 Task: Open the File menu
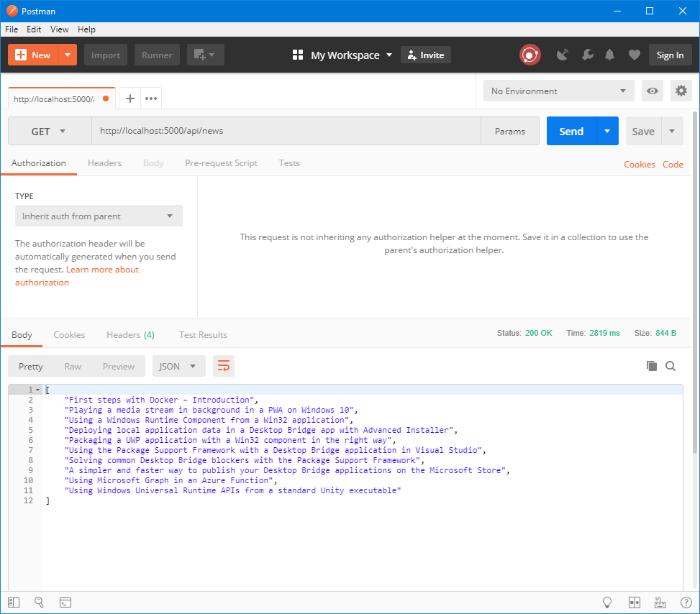click(x=12, y=29)
